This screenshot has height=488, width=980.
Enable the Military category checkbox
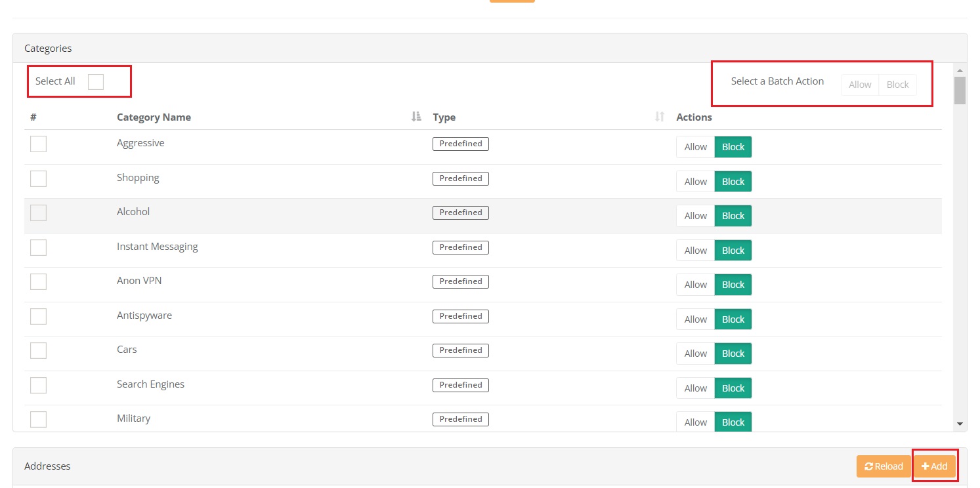[x=39, y=419]
